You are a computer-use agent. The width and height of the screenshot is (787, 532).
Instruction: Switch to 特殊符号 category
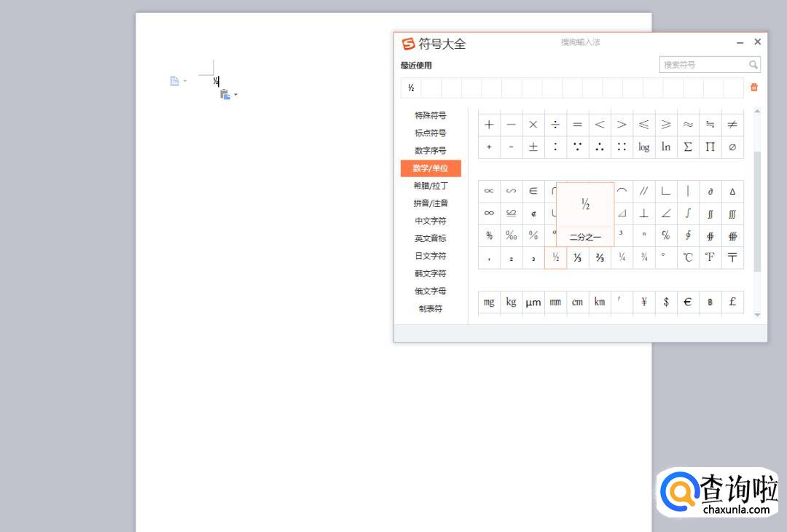click(430, 115)
